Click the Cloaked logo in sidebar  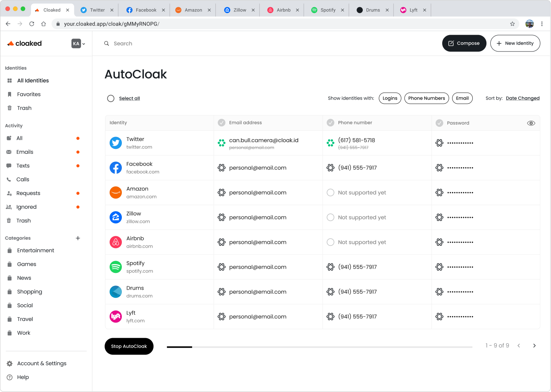(x=25, y=44)
